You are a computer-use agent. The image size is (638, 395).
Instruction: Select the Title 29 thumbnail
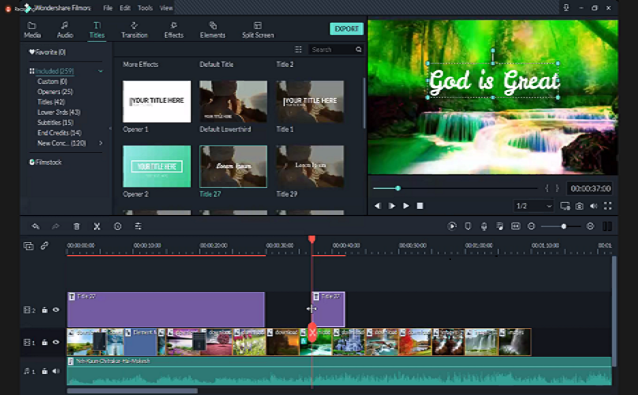click(x=310, y=166)
